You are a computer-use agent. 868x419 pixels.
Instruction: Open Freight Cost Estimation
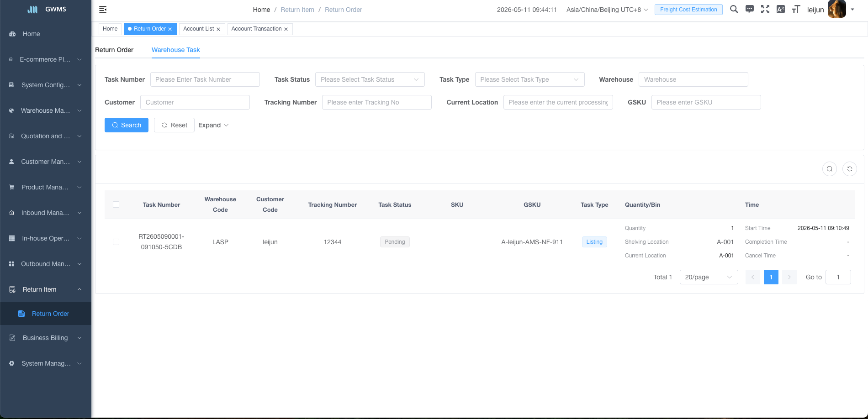point(688,10)
